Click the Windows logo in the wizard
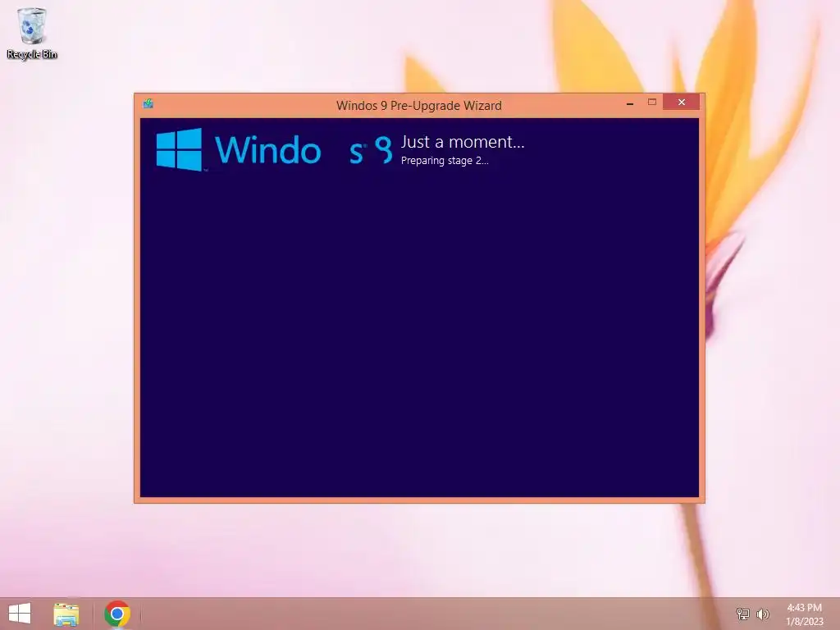840x630 pixels. coord(180,149)
